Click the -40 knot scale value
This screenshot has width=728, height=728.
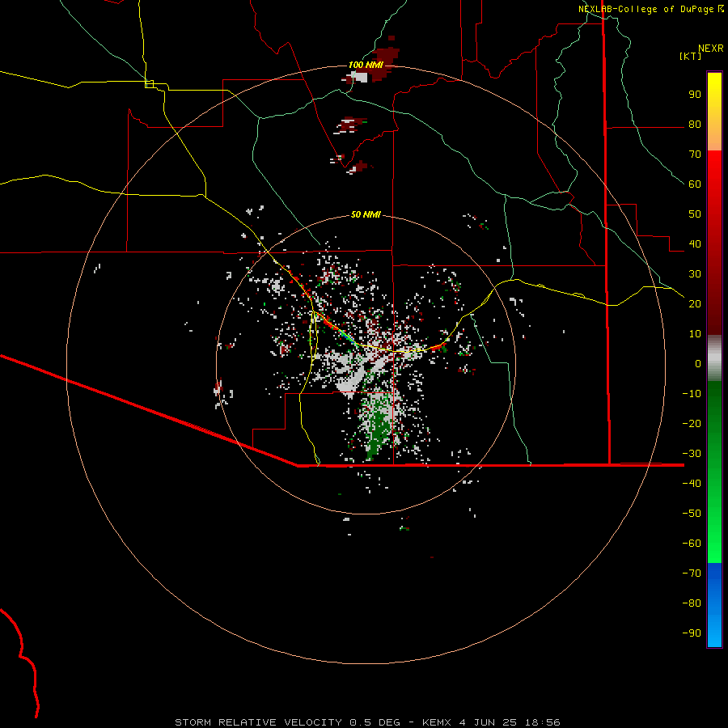pos(692,484)
